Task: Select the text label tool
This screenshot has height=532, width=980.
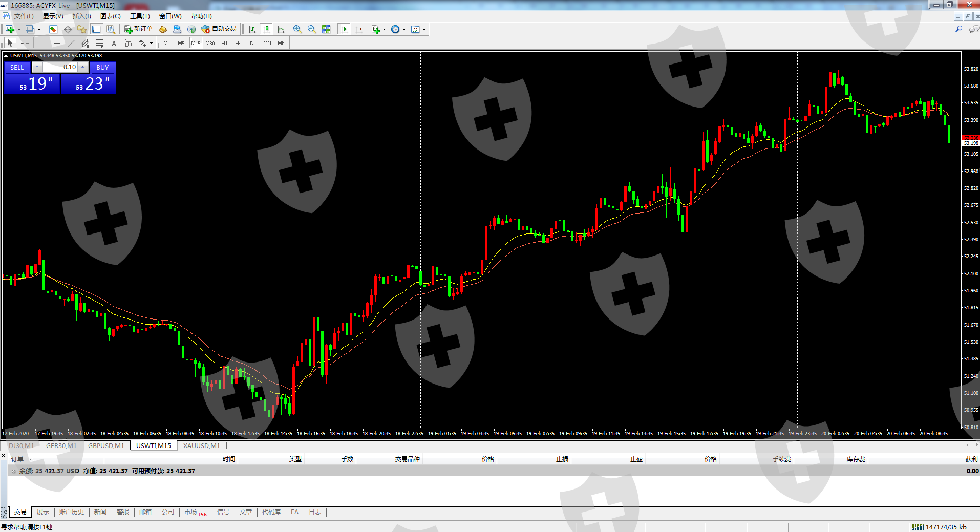Action: coord(114,43)
